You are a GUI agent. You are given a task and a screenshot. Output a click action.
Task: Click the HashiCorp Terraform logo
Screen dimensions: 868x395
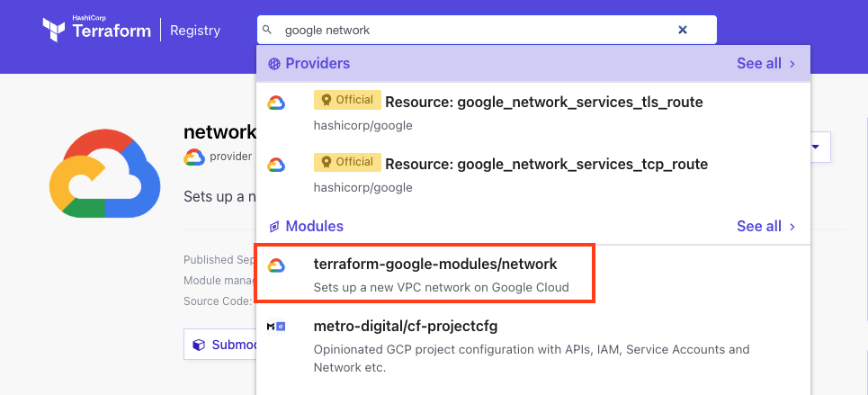coord(97,30)
